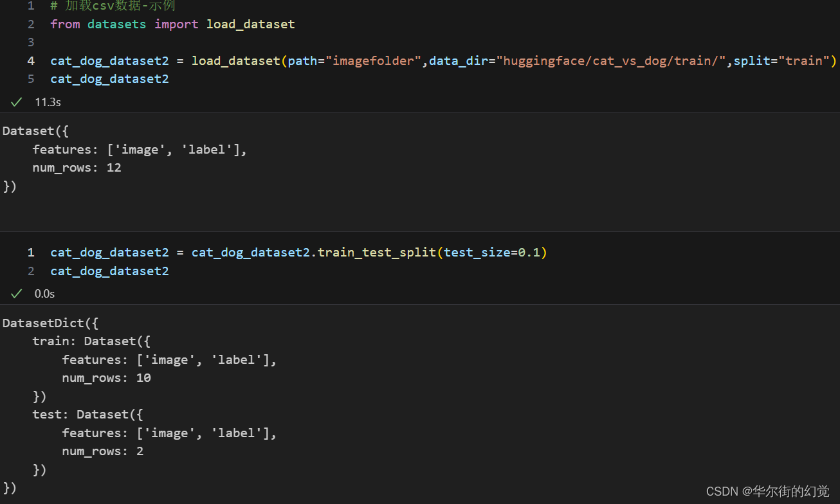Image resolution: width=840 pixels, height=504 pixels.
Task: Click the green checkmark of the second cell
Action: click(x=16, y=293)
